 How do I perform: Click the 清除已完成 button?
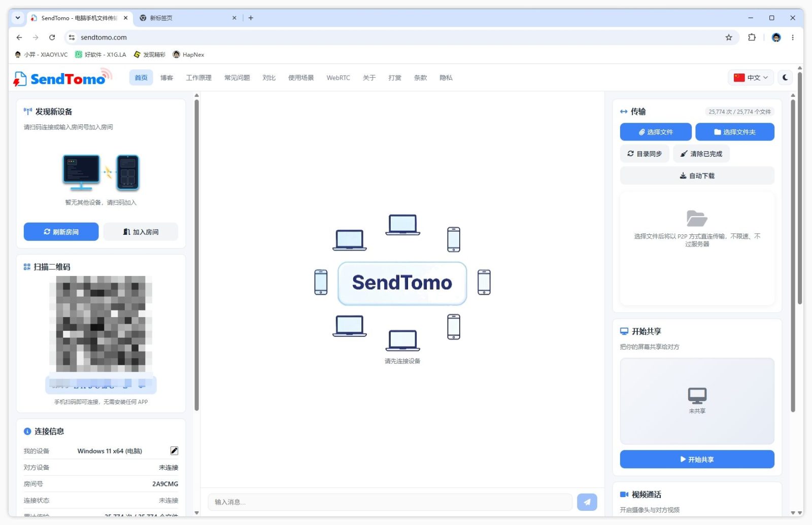point(701,154)
